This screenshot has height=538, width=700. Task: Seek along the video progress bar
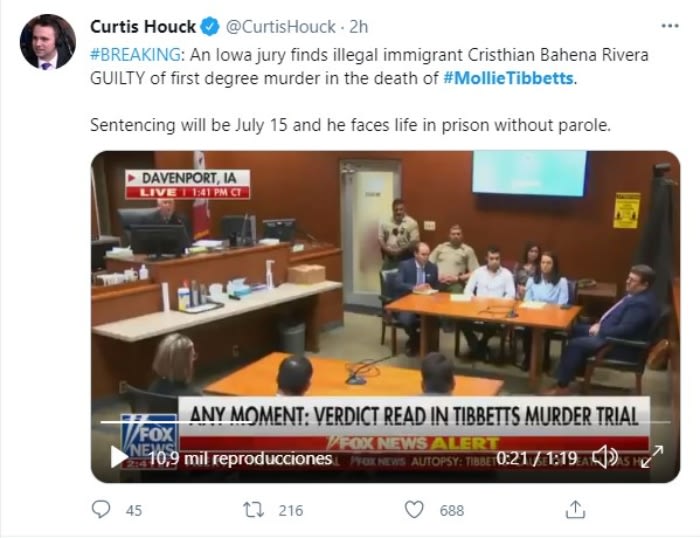pos(385,422)
